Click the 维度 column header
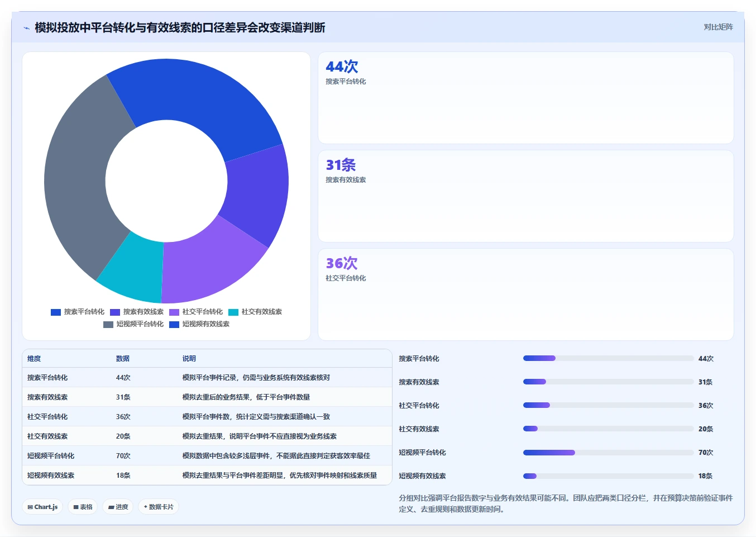 [x=34, y=359]
